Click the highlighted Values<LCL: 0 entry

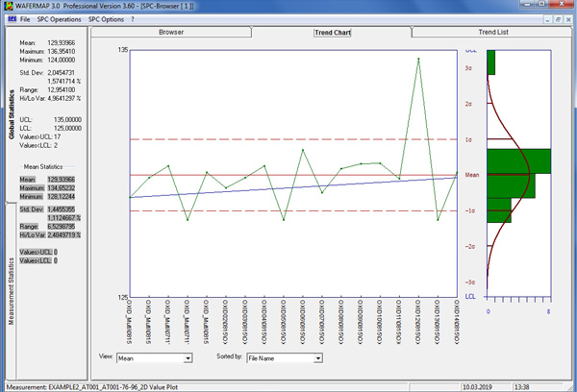click(x=38, y=260)
